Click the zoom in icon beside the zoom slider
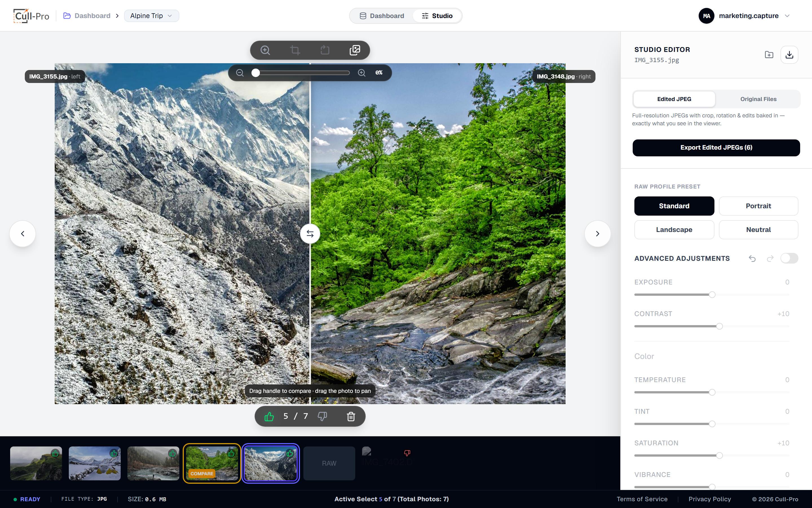The height and width of the screenshot is (508, 812). click(x=361, y=73)
